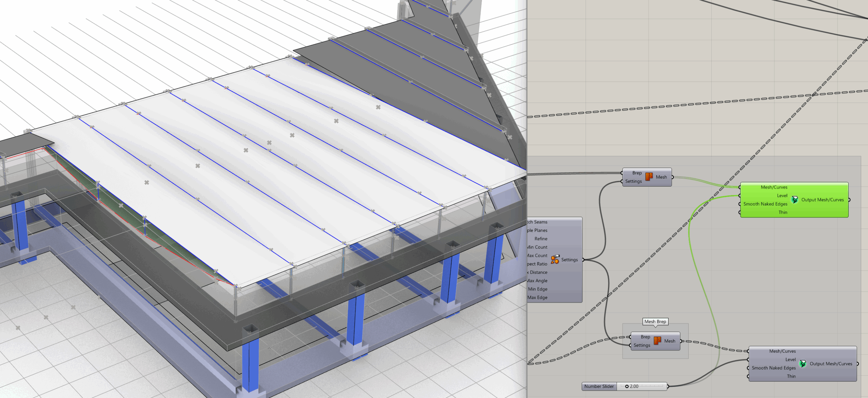Click the grey subdivision component's icon

[803, 364]
